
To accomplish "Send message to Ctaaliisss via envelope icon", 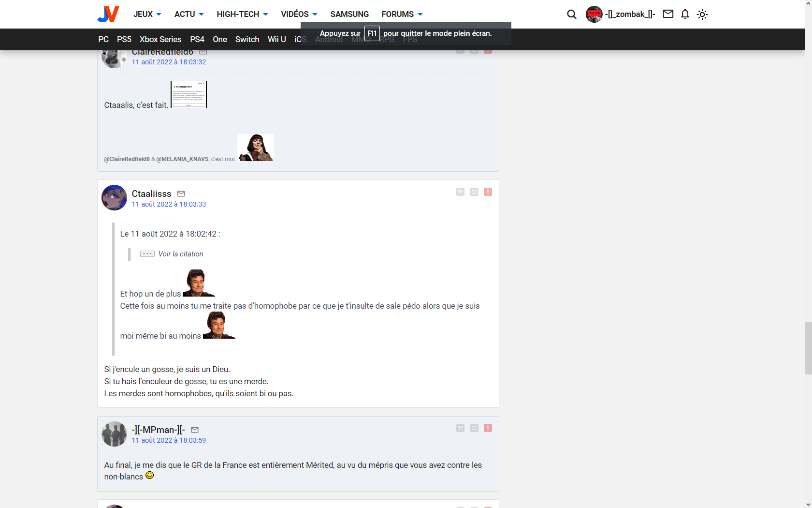I will [x=181, y=194].
